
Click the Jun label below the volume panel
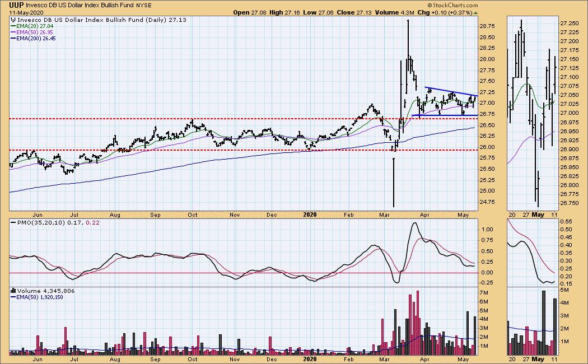[37, 359]
